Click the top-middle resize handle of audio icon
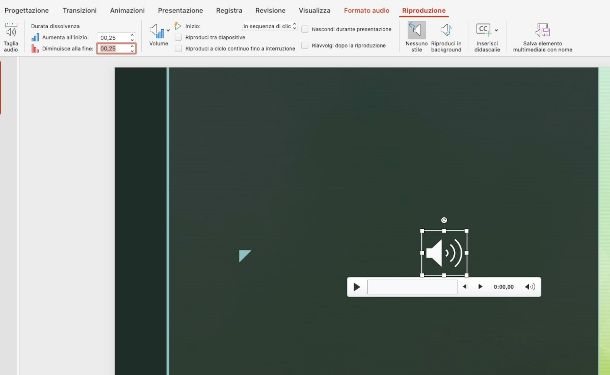This screenshot has height=375, width=610. click(444, 231)
